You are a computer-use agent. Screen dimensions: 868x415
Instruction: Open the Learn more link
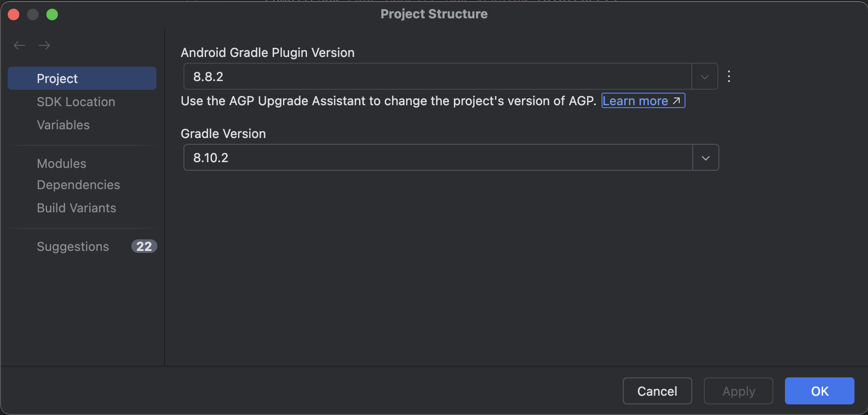coord(643,101)
